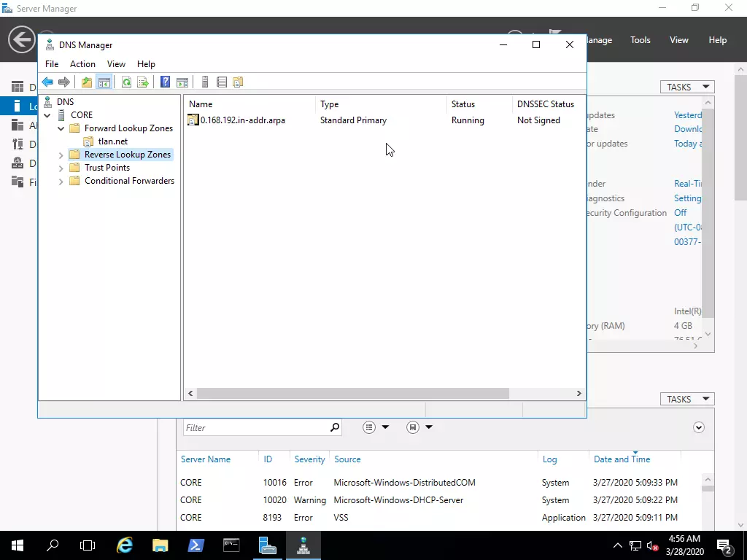Click the Up One Level folder icon
747x560 pixels.
pos(87,82)
